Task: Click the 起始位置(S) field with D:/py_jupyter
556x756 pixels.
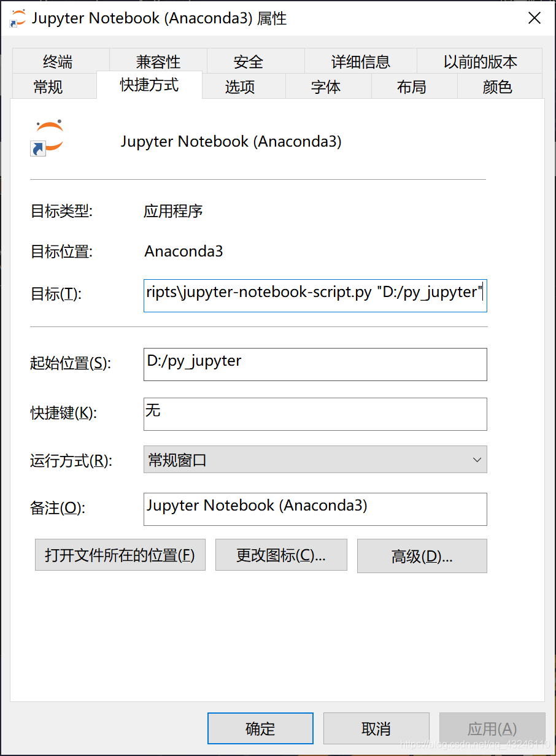Action: click(x=315, y=364)
